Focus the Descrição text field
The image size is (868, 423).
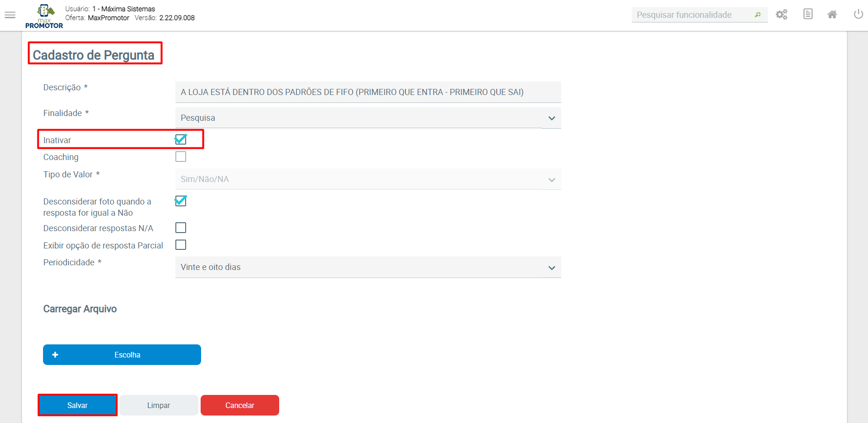pos(368,92)
